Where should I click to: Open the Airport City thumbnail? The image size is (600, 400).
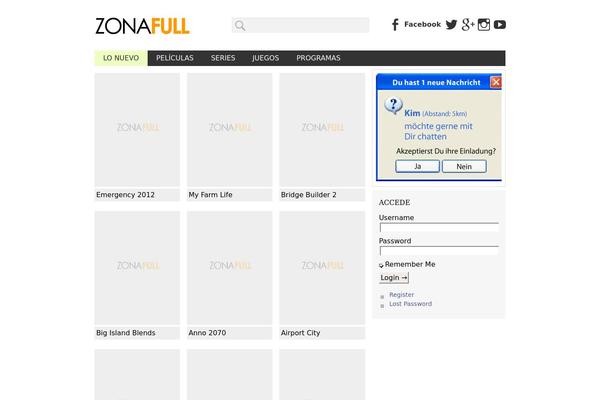coord(322,268)
